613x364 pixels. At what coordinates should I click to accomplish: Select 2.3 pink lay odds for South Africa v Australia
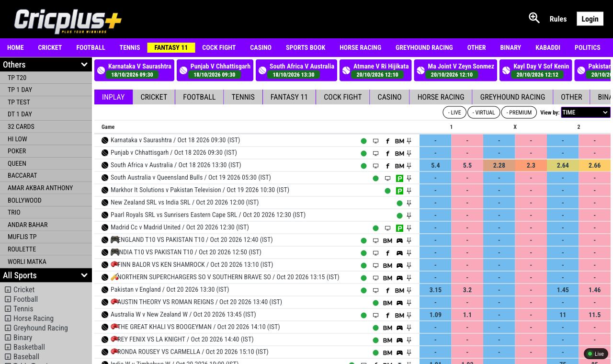pyautogui.click(x=531, y=165)
